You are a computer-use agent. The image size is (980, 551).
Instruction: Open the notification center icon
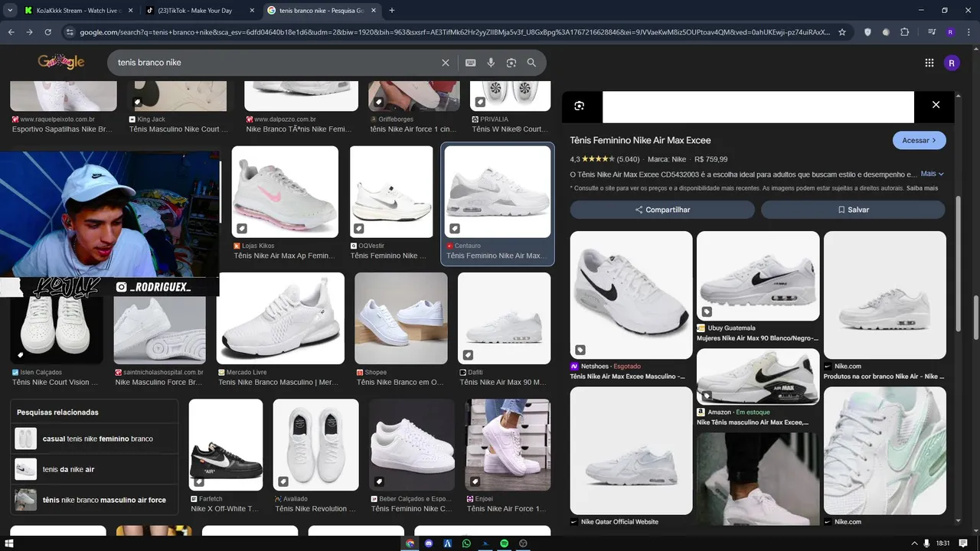click(x=965, y=543)
